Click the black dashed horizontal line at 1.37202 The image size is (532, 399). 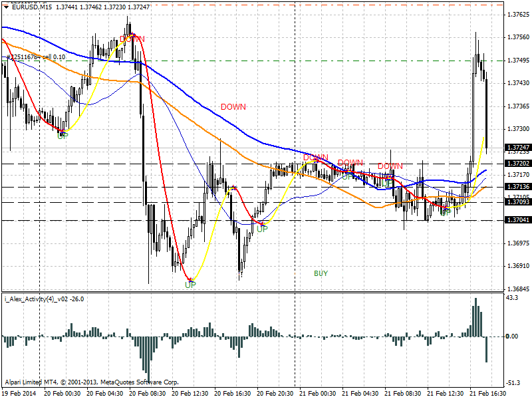pyautogui.click(x=253, y=164)
